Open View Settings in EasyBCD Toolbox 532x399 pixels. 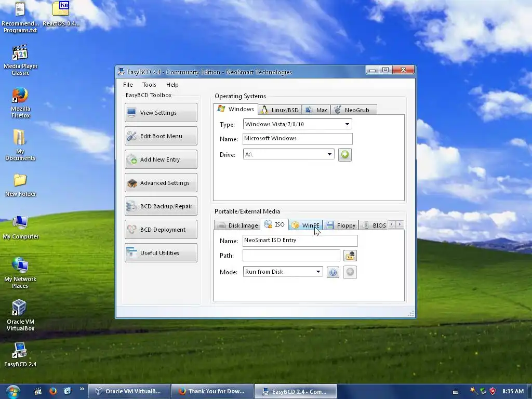click(161, 113)
